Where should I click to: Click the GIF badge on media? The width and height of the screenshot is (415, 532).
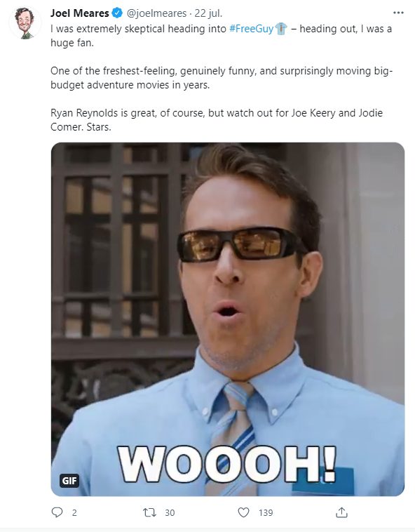click(x=69, y=481)
